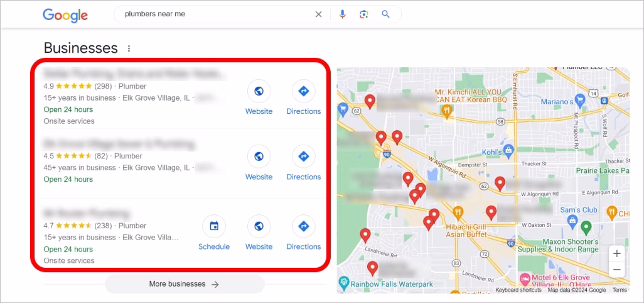The image size is (644, 303).
Task: Click the red plumber pin near Landmeier Rd label
Action: (365, 236)
